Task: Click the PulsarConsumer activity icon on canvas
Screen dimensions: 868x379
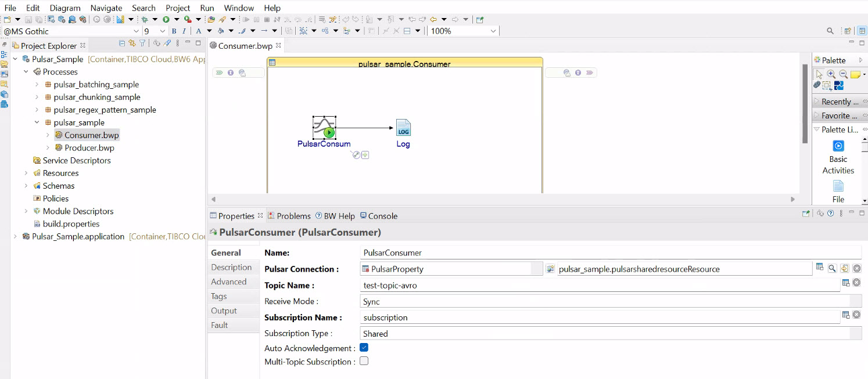Action: pos(324,127)
